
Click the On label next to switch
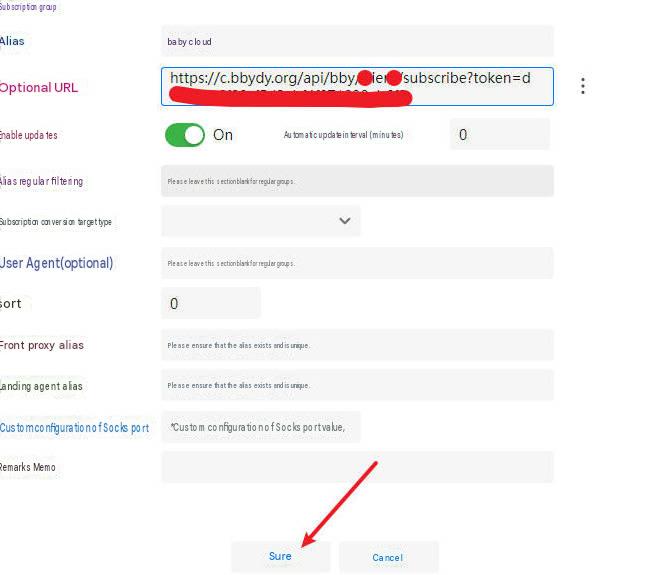pyautogui.click(x=223, y=135)
